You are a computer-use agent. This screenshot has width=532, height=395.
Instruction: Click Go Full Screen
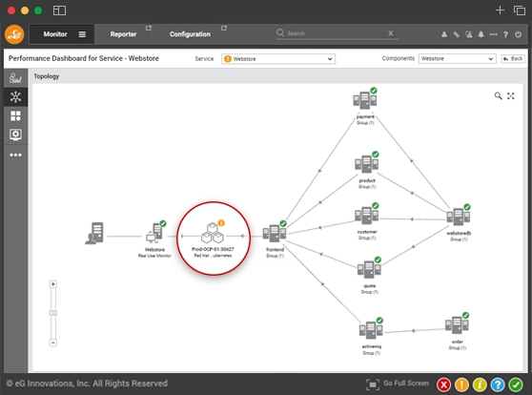pyautogui.click(x=398, y=384)
